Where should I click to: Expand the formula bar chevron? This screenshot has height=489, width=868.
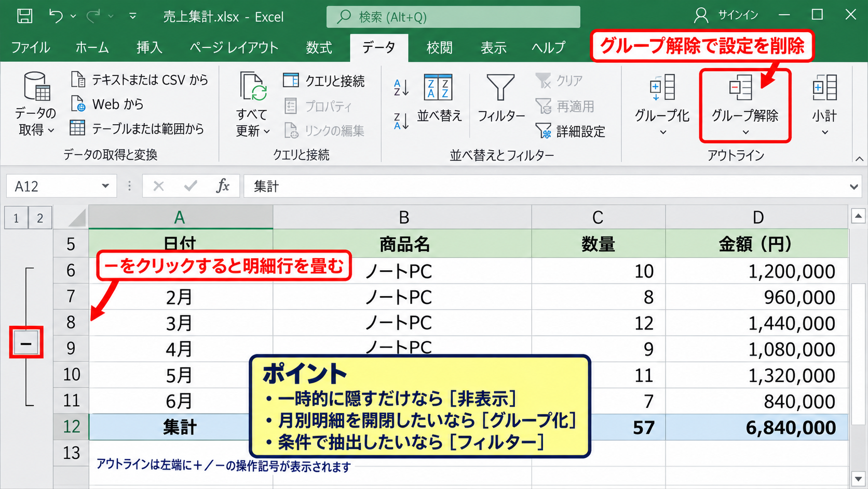tap(853, 187)
